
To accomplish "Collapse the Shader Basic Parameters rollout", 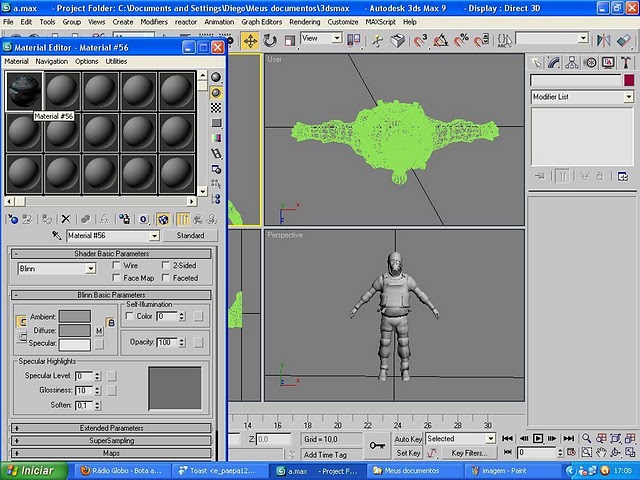I will pos(111,253).
